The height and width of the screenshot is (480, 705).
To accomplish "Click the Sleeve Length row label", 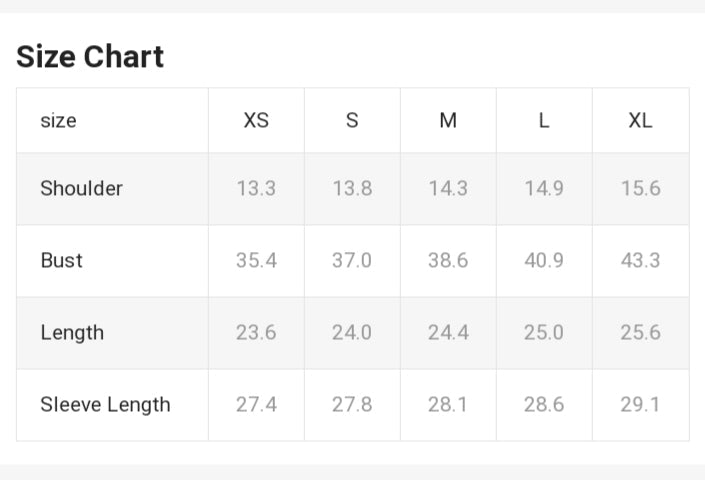I will click(x=105, y=404).
